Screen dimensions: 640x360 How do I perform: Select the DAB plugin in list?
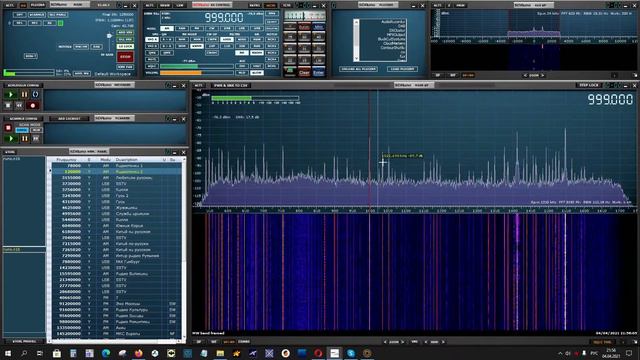tap(402, 26)
